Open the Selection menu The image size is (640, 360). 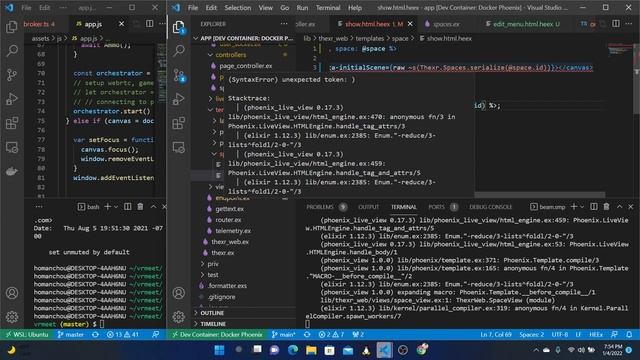pyautogui.click(x=238, y=8)
